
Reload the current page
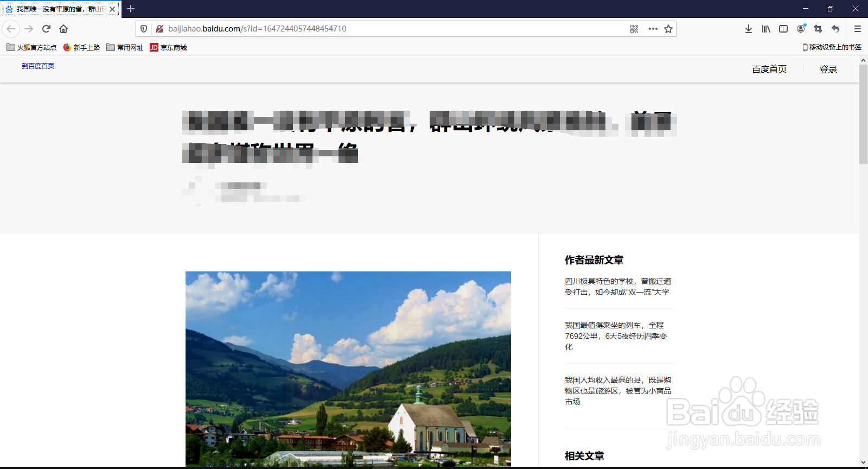click(x=46, y=29)
